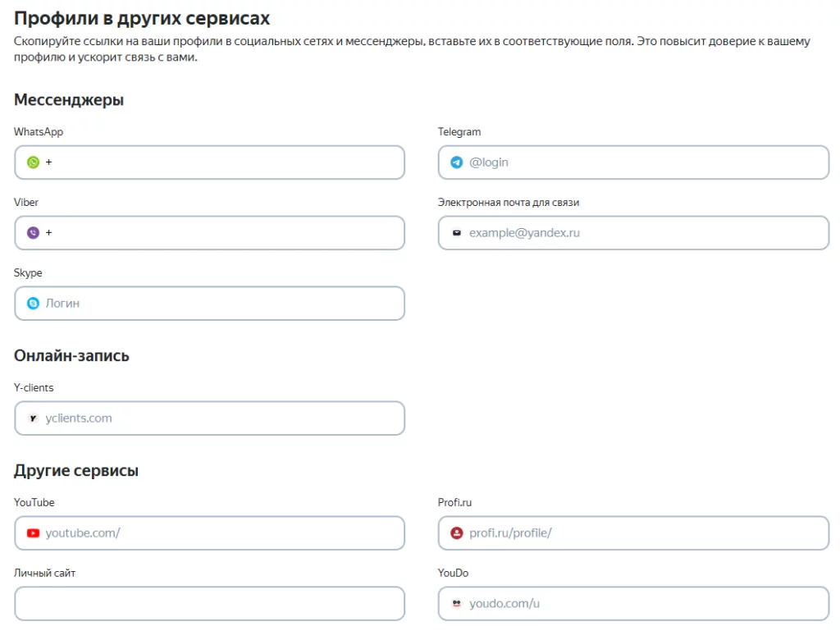
Task: Click the empty Личный сайт field
Action: [209, 604]
